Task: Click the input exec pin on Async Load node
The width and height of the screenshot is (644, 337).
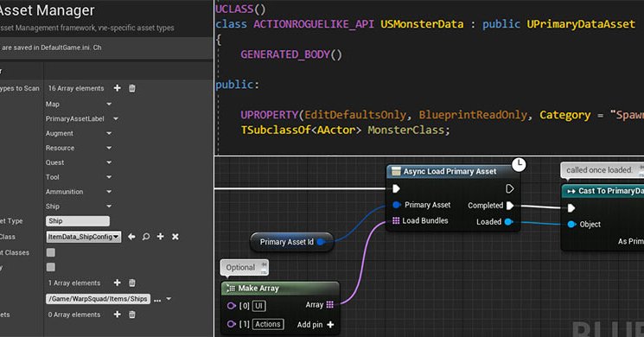Action: point(396,189)
